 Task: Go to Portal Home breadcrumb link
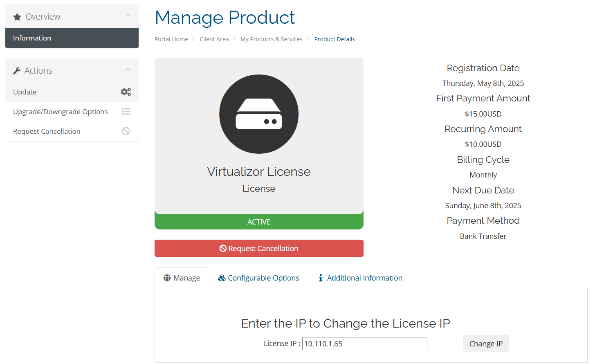[x=171, y=39]
